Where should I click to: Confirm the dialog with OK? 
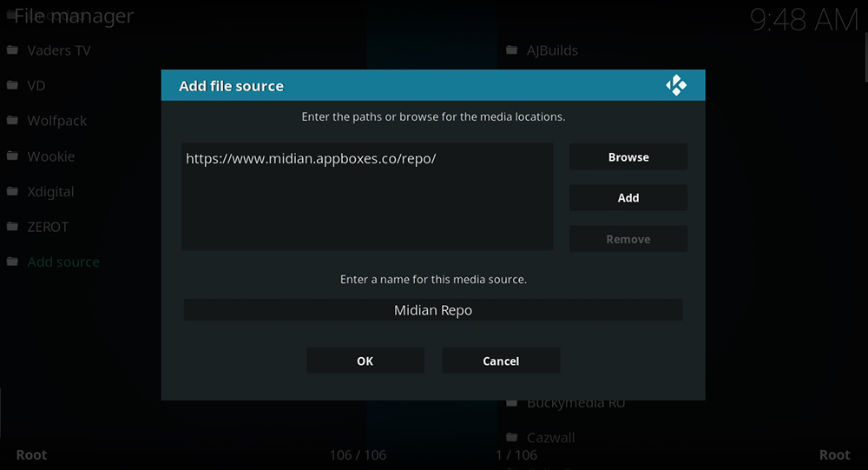coord(365,361)
